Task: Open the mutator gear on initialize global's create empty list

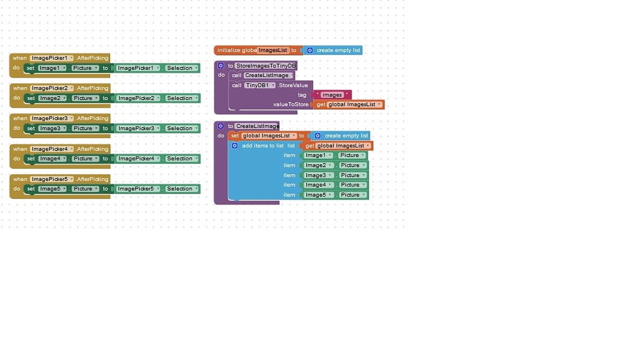Action: coord(309,50)
